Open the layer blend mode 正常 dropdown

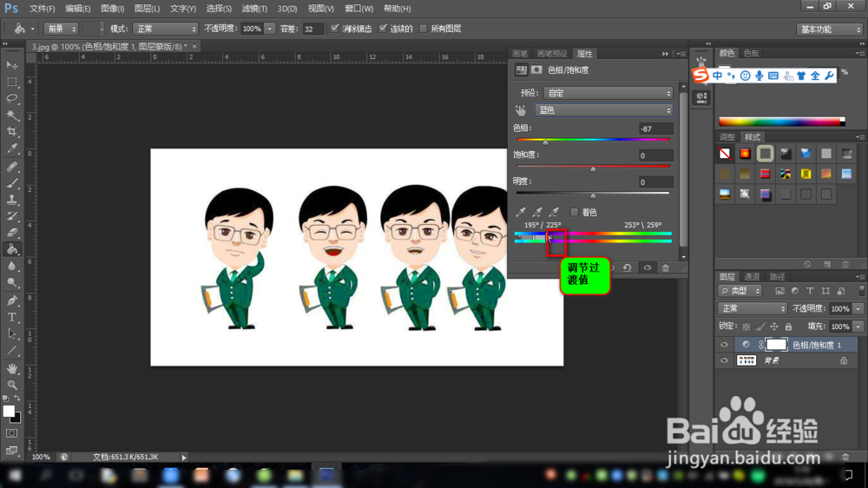point(753,308)
